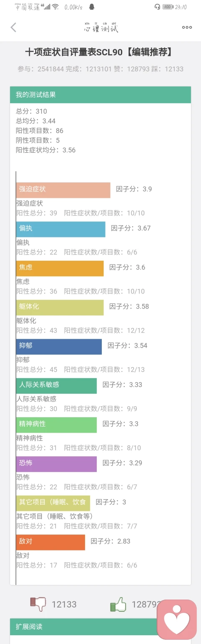
Task: Select the 抑郁 dark blue bar
Action: (x=59, y=347)
